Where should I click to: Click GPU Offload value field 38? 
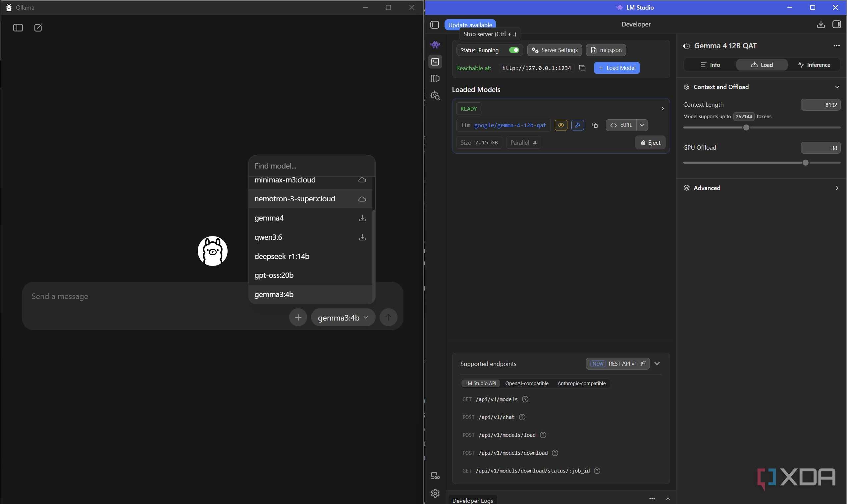(821, 148)
